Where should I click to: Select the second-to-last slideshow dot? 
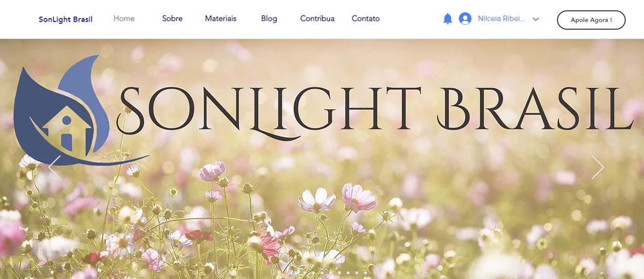[357, 273]
